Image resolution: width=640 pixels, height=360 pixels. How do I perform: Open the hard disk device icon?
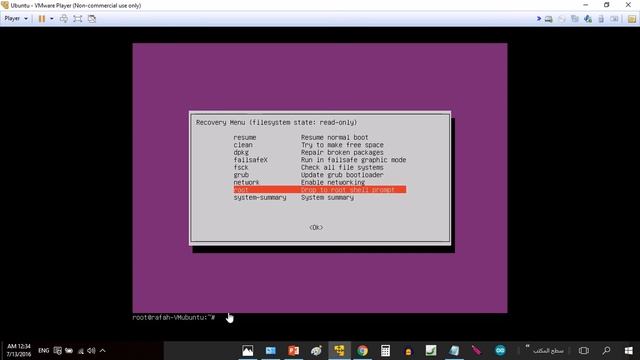(x=549, y=19)
